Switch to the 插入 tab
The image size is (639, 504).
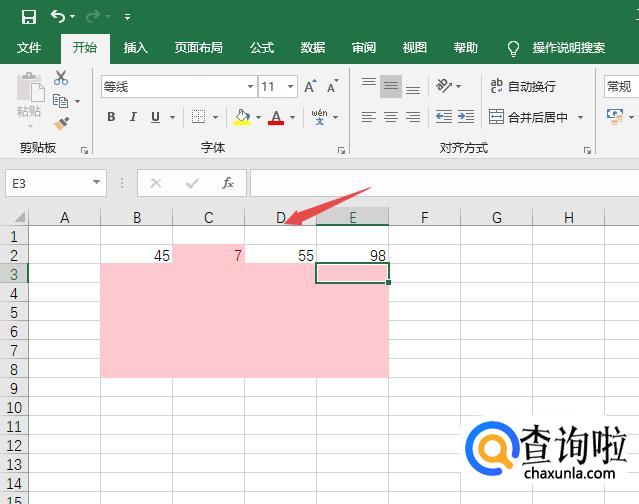click(135, 48)
